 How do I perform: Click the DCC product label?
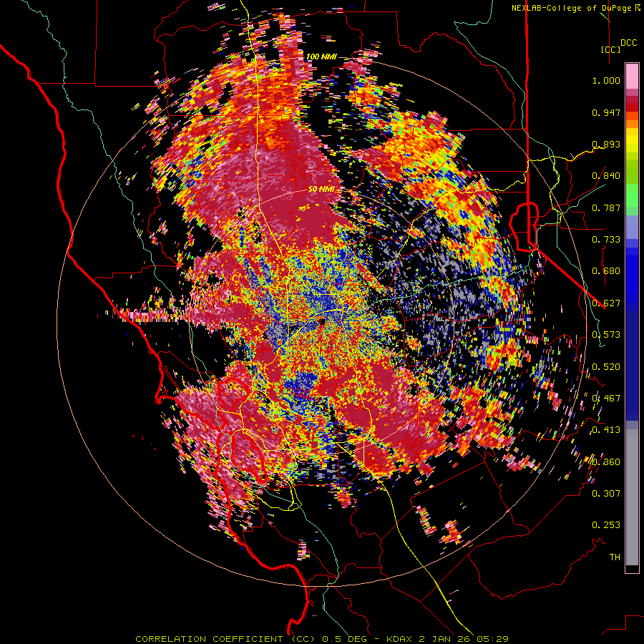tap(628, 43)
